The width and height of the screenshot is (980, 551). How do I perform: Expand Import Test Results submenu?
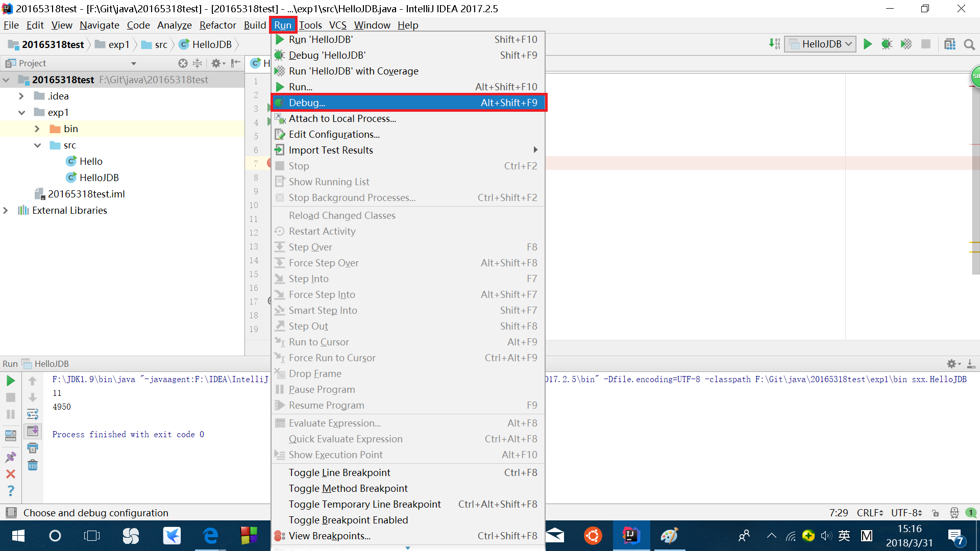[x=408, y=150]
